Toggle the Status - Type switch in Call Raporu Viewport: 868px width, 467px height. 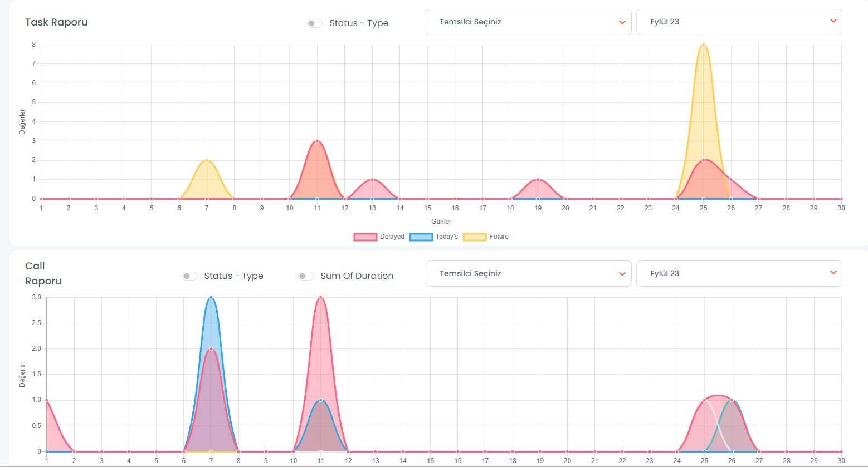coord(189,276)
